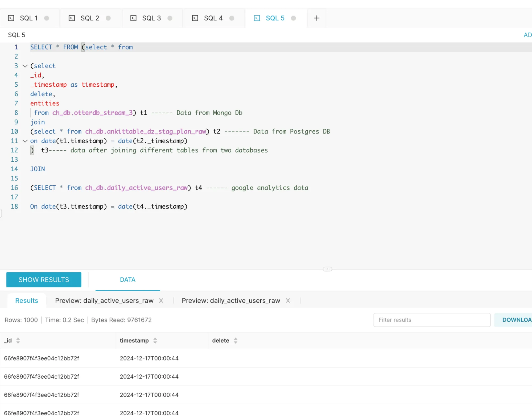Open the DATA tab
The image size is (532, 418).
point(128,280)
